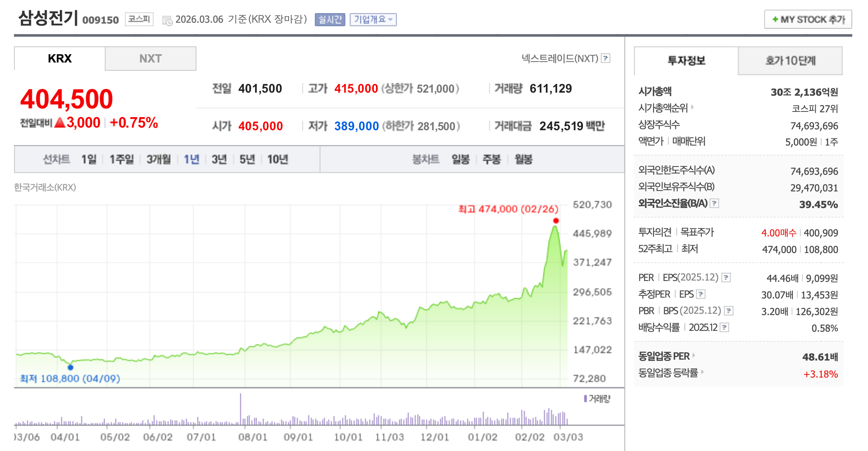Click the current price 404,500
This screenshot has height=451, width=868.
[x=67, y=99]
